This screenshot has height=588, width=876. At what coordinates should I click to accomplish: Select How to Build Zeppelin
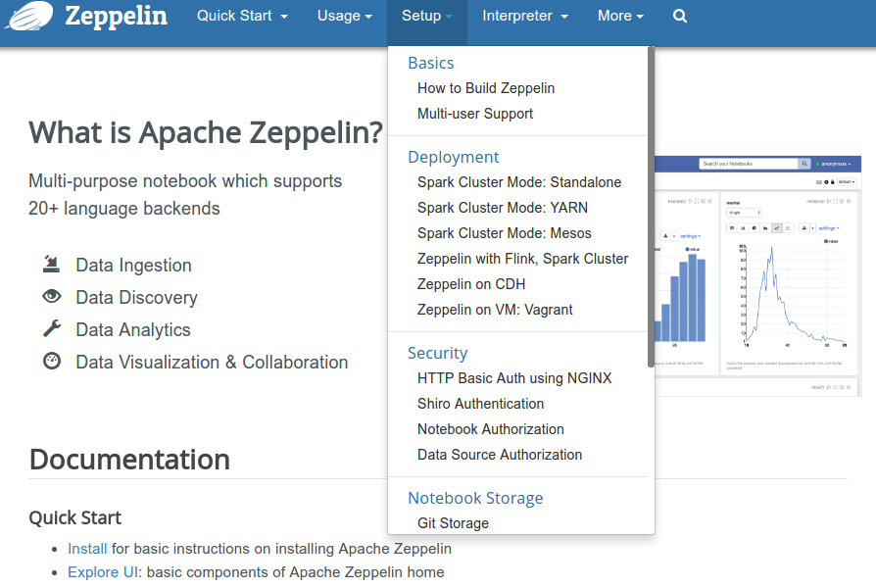point(485,88)
